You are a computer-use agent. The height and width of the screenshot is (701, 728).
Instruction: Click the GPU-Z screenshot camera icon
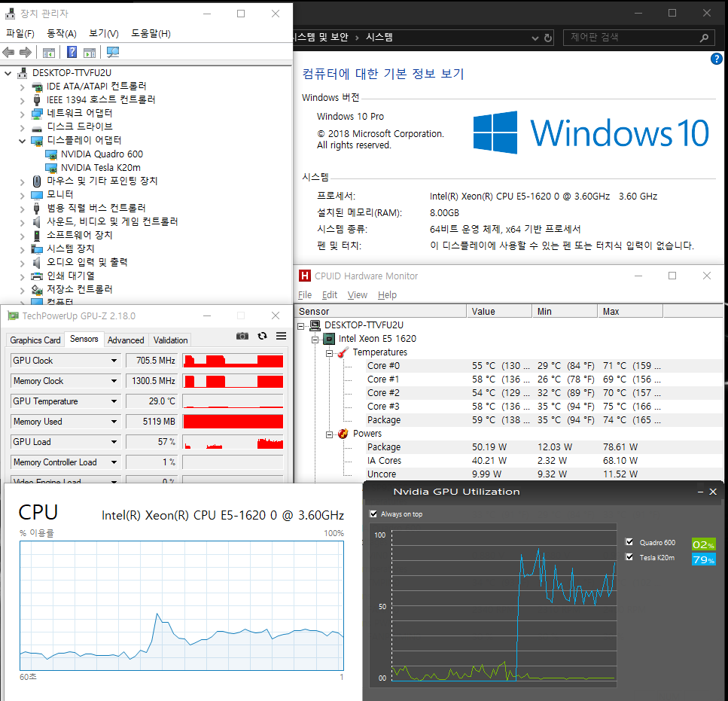pos(242,336)
